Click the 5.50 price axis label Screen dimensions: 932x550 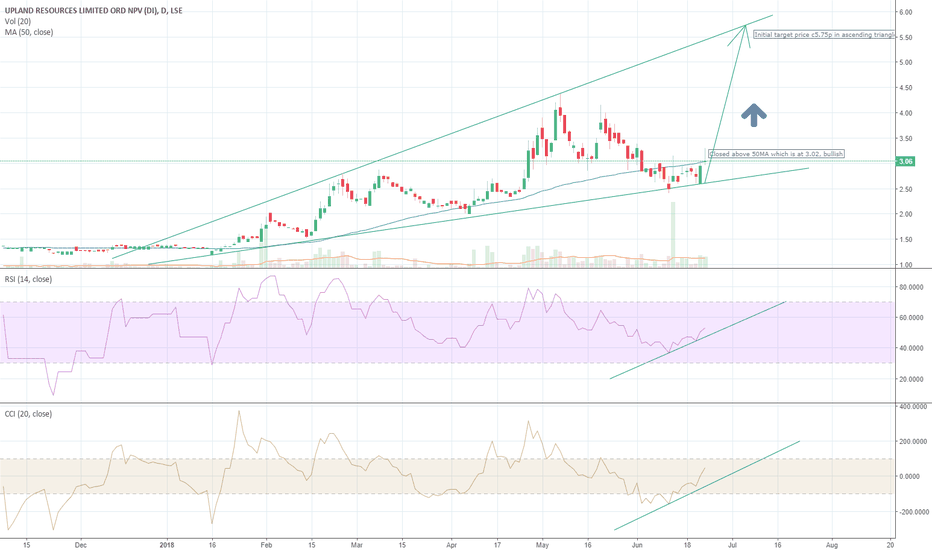(x=905, y=37)
